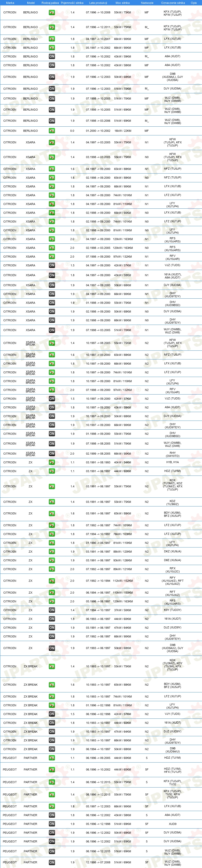Click production dates 01.2000 -> 10.2002
The image size is (202, 868).
pos(98,131)
